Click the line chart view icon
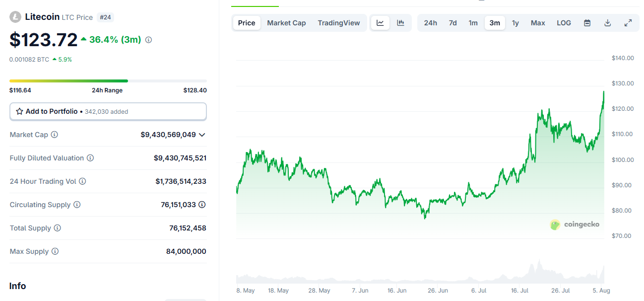This screenshot has height=301, width=644. coord(381,23)
